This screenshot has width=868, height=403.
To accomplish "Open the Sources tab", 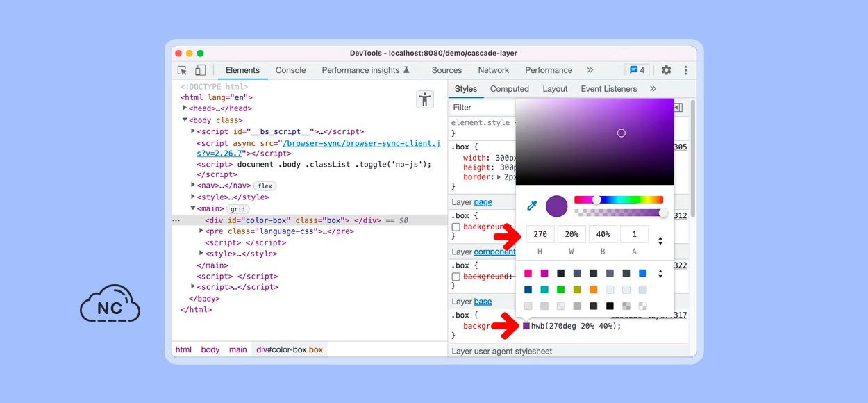I will click(446, 70).
